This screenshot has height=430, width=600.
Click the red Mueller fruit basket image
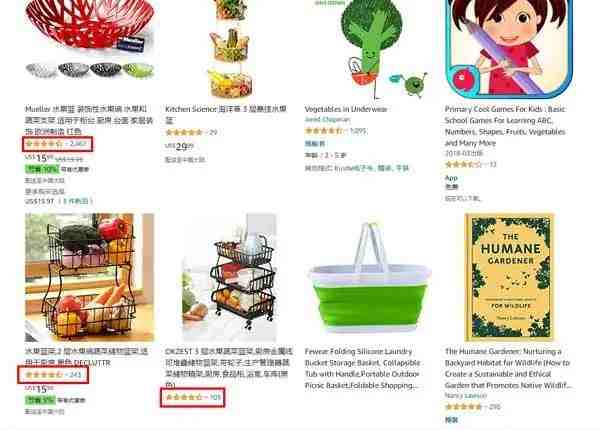point(90,26)
